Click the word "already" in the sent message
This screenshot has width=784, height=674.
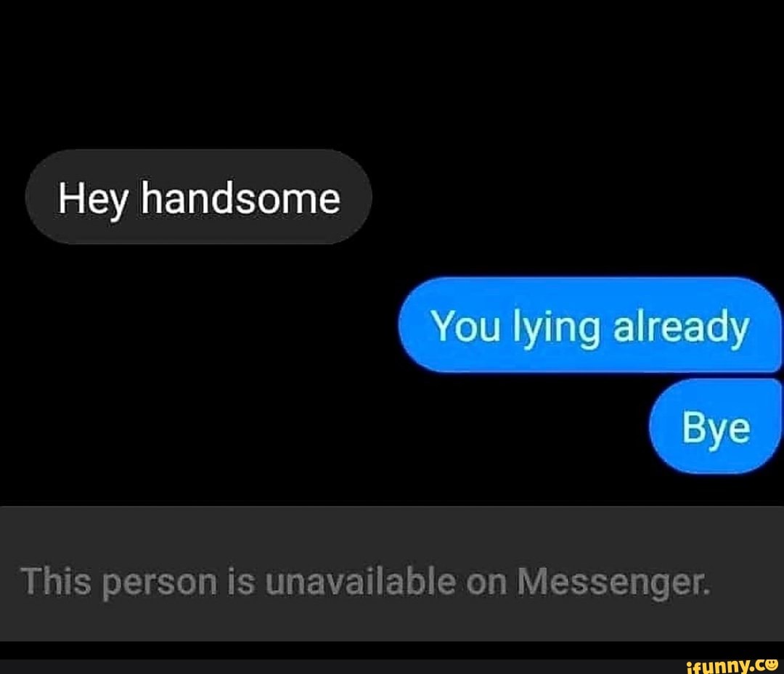coord(681,327)
